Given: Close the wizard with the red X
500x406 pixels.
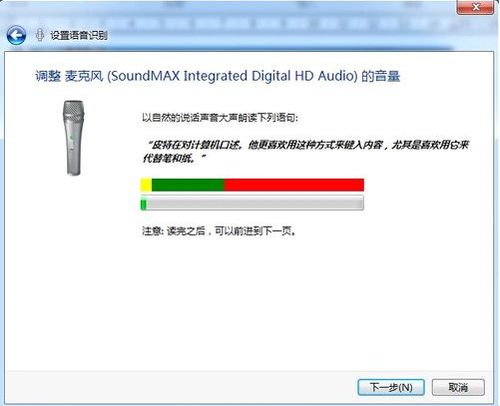Looking at the screenshot, I should click(475, 7).
